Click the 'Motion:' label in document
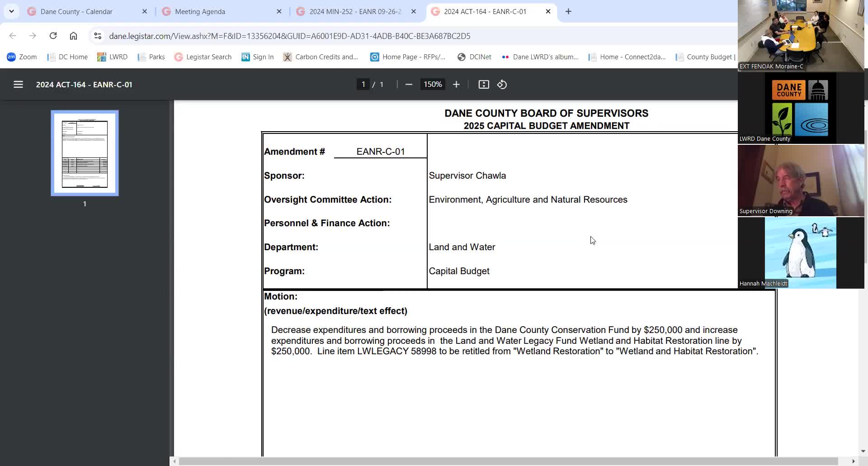The image size is (868, 466). (x=281, y=296)
